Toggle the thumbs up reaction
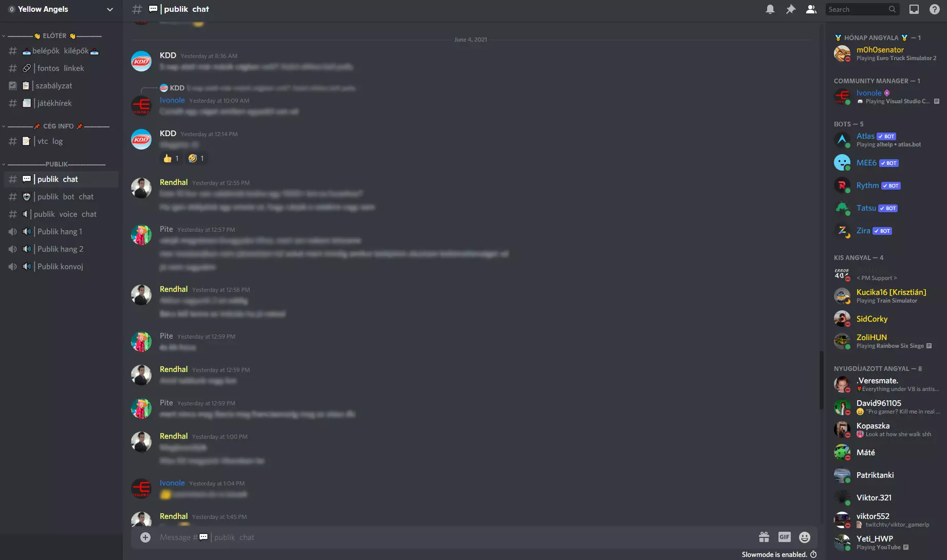The width and height of the screenshot is (947, 560). (171, 158)
